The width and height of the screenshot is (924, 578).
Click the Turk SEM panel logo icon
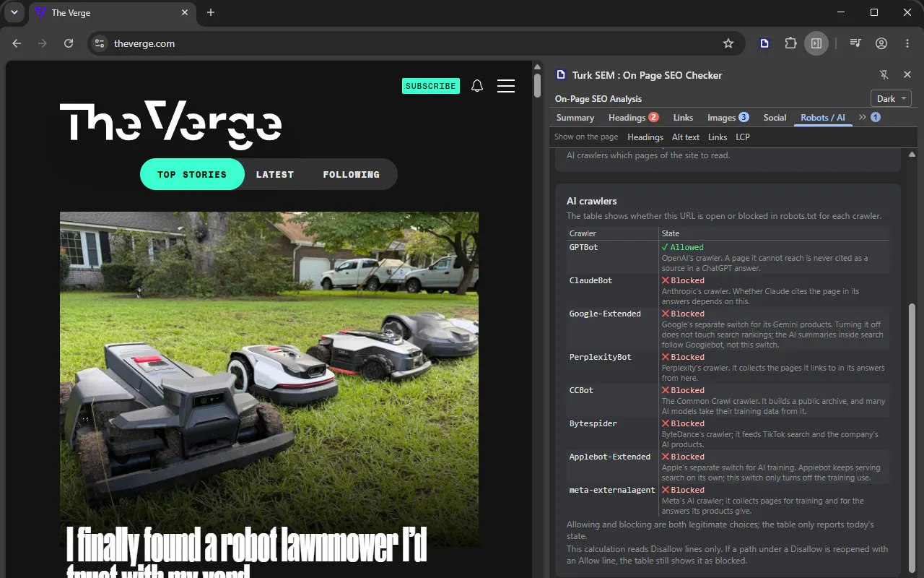(561, 75)
